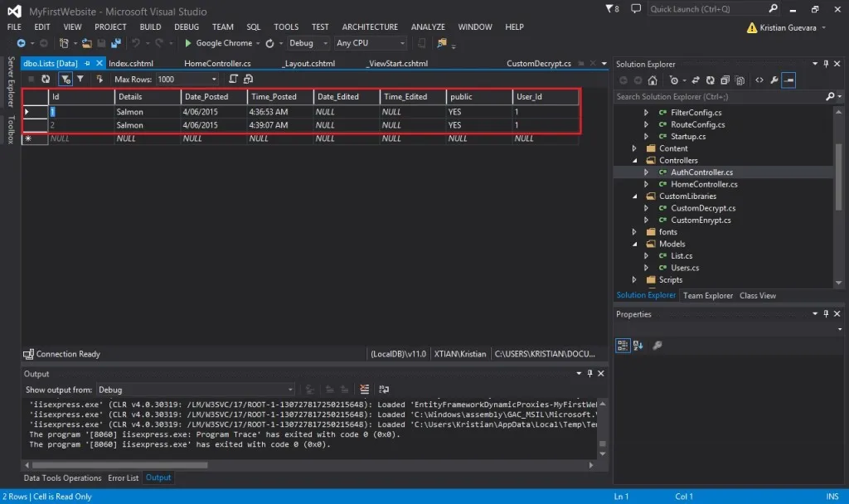This screenshot has height=504, width=849.
Task: Click the notifications flag icon
Action: pyautogui.click(x=612, y=8)
